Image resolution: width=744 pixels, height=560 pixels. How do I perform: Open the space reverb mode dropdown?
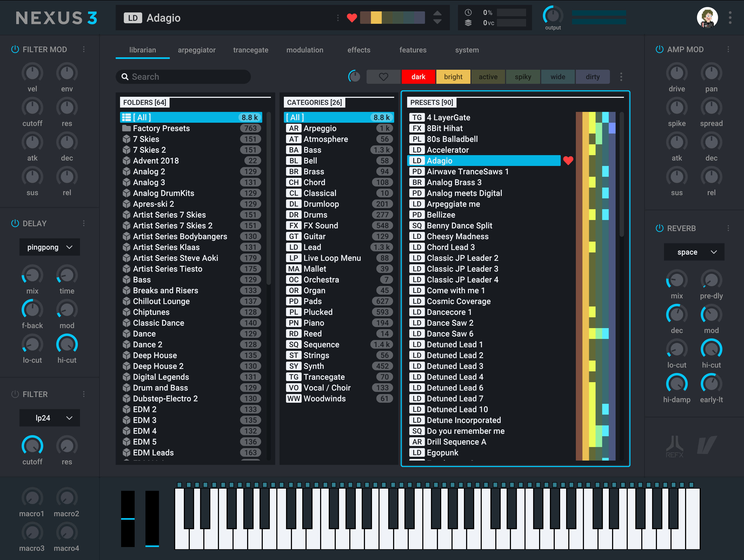694,252
